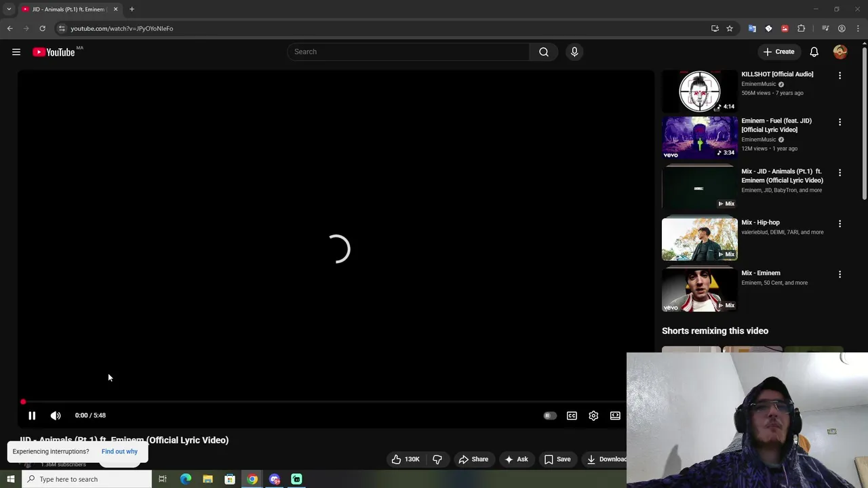Open KILLSHOT Official Audio thumbnail
Viewport: 868px width, 488px height.
tap(699, 91)
